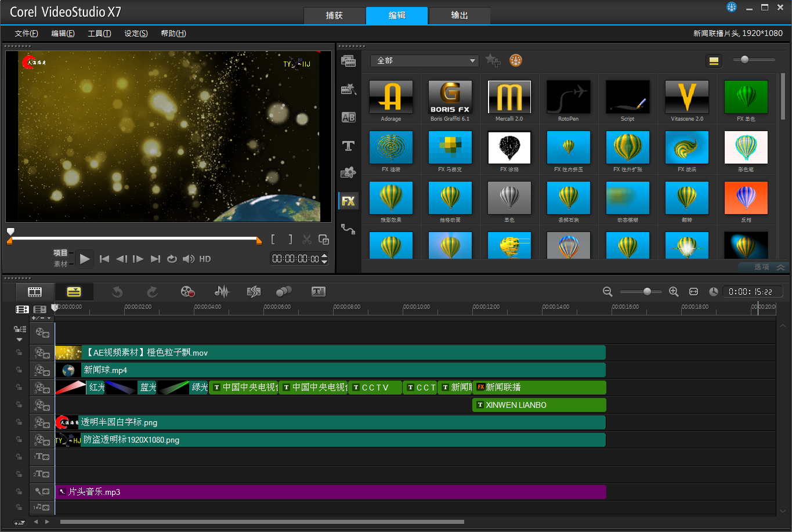
Task: Open the Instant Project library icon
Action: coord(348,89)
